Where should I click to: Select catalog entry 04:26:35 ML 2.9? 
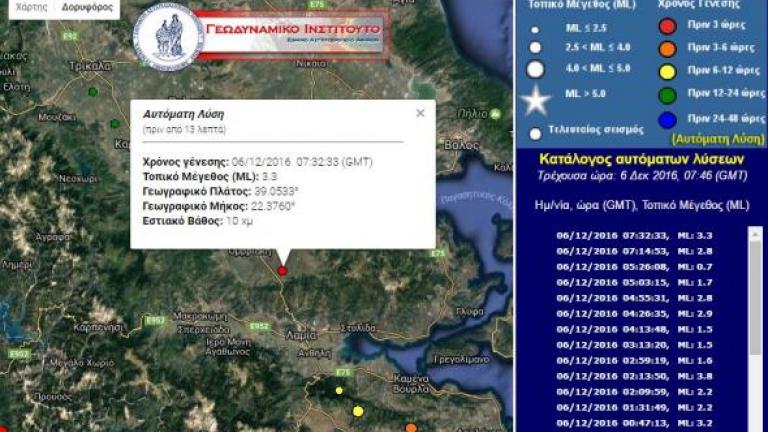point(634,314)
